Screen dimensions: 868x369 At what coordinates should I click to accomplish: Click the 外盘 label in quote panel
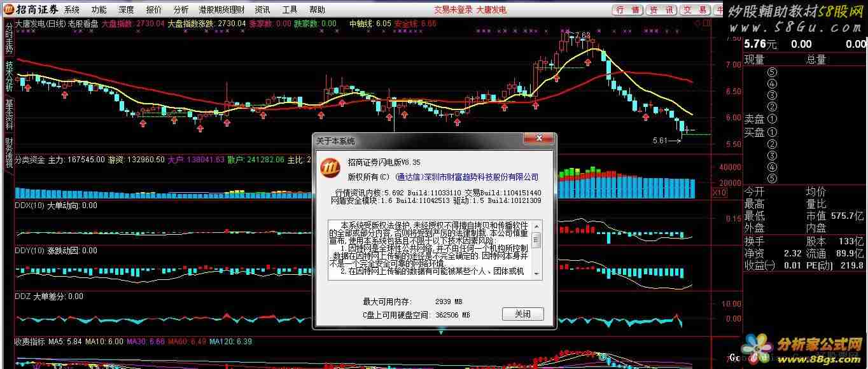(754, 228)
